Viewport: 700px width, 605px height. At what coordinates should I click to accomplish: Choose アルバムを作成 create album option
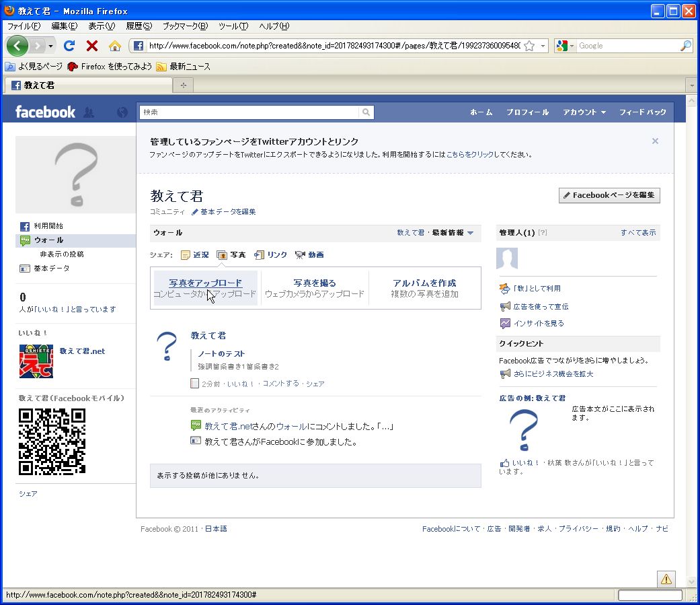424,288
